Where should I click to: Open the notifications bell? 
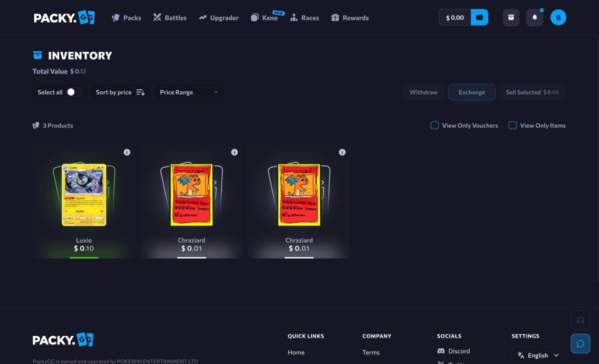coord(535,18)
